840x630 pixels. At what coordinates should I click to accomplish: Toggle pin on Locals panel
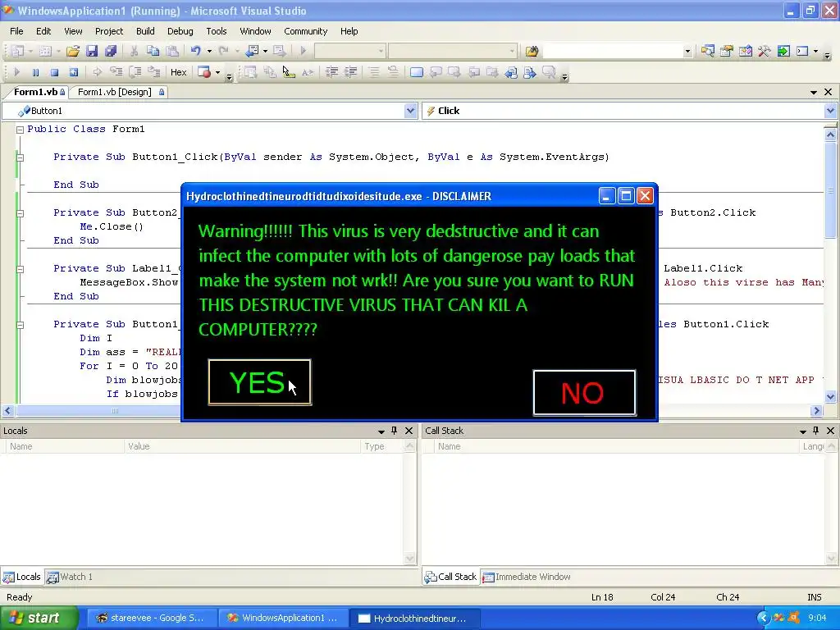click(395, 430)
